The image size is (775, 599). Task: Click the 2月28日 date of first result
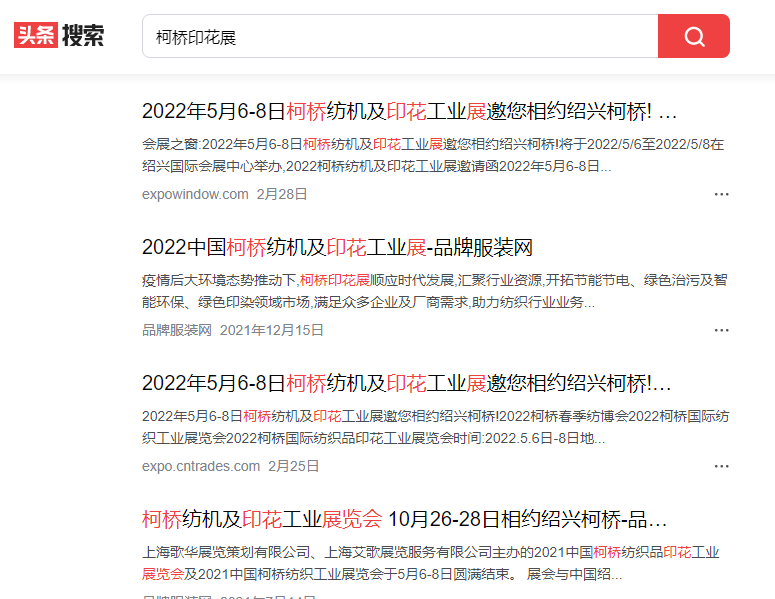click(x=282, y=194)
